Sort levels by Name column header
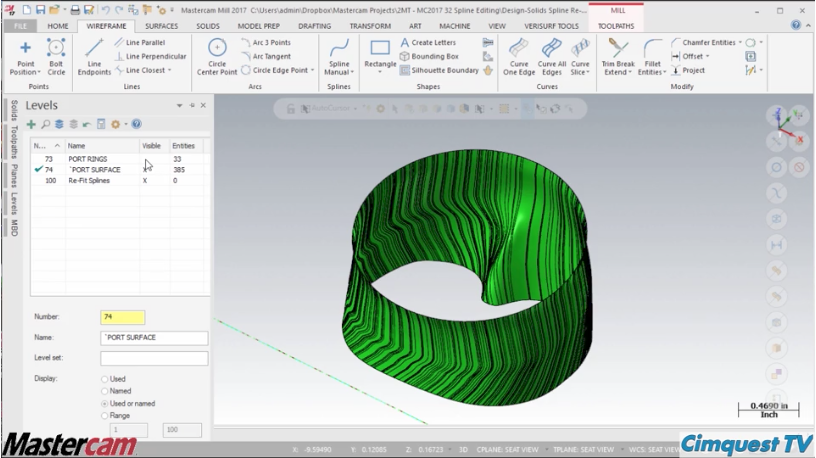Viewport: 816px width, 458px height. (x=103, y=146)
